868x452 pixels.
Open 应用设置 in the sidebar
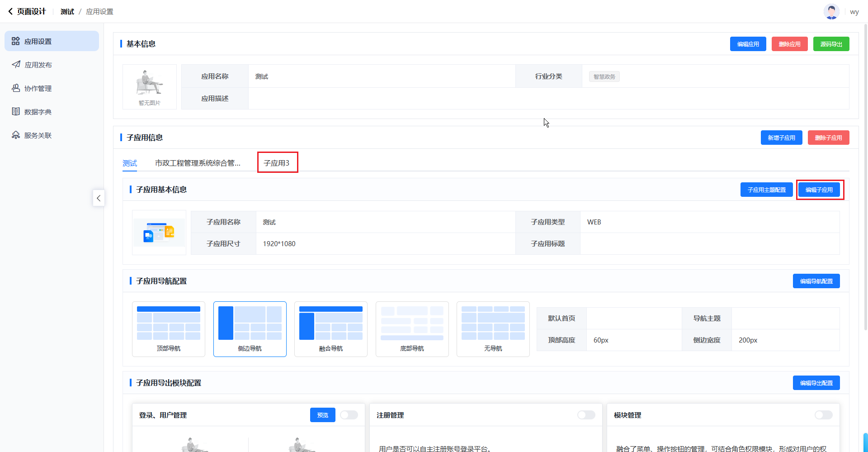(52, 41)
